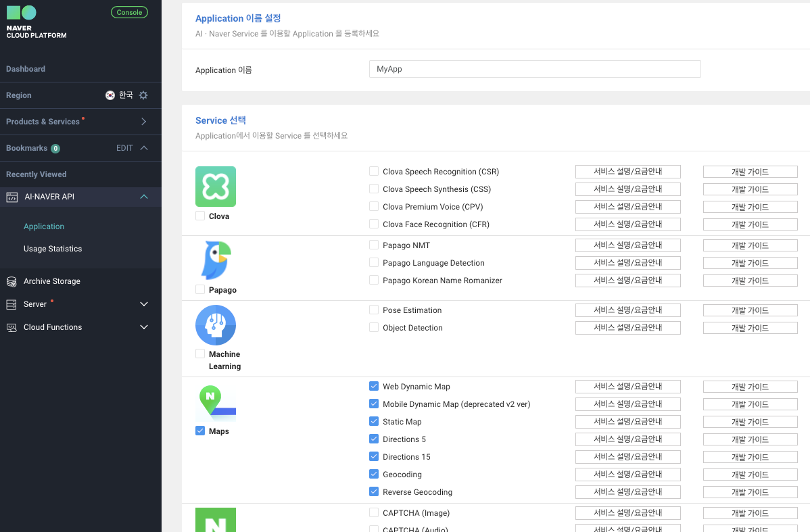Viewport: 810px width, 532px height.
Task: Click the Console badge
Action: (129, 12)
